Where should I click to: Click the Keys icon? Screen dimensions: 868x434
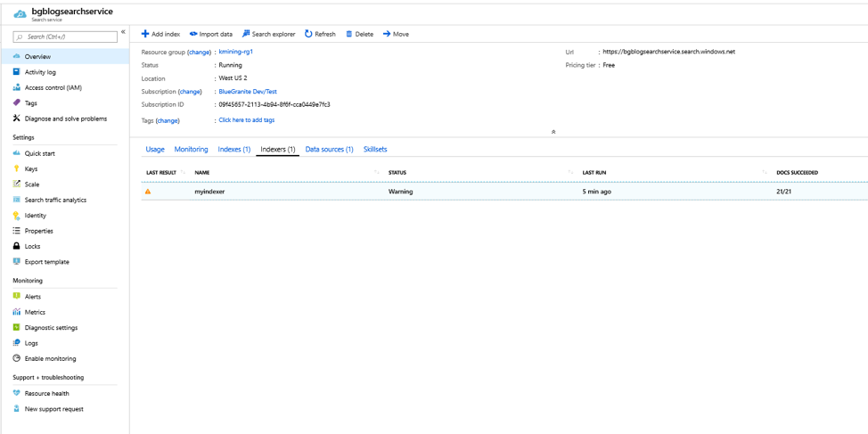click(17, 168)
